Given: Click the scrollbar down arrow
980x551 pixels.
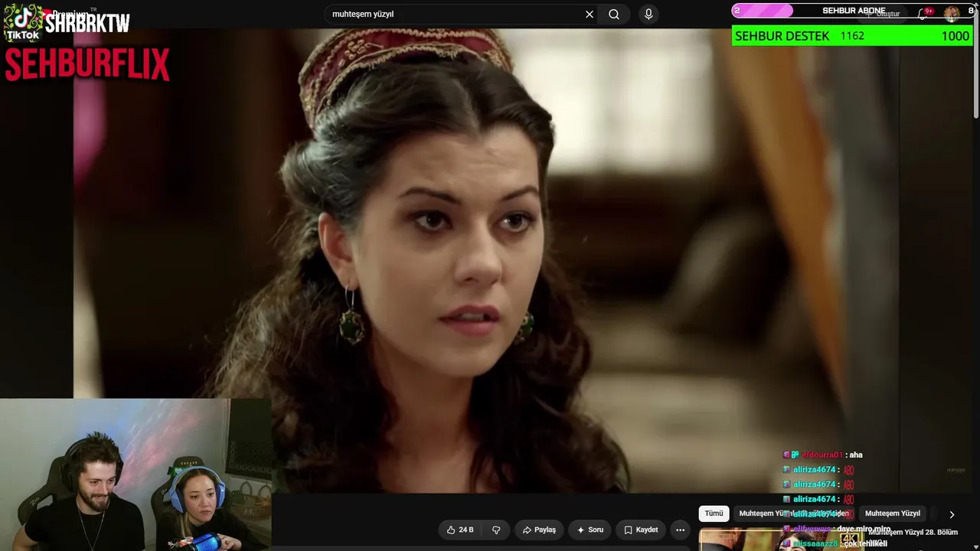Looking at the screenshot, I should (976, 546).
